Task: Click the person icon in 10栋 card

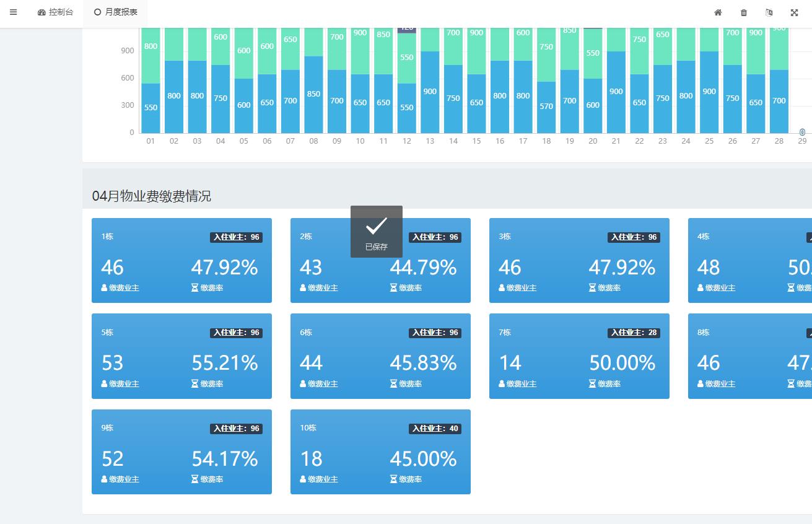Action: [x=303, y=479]
